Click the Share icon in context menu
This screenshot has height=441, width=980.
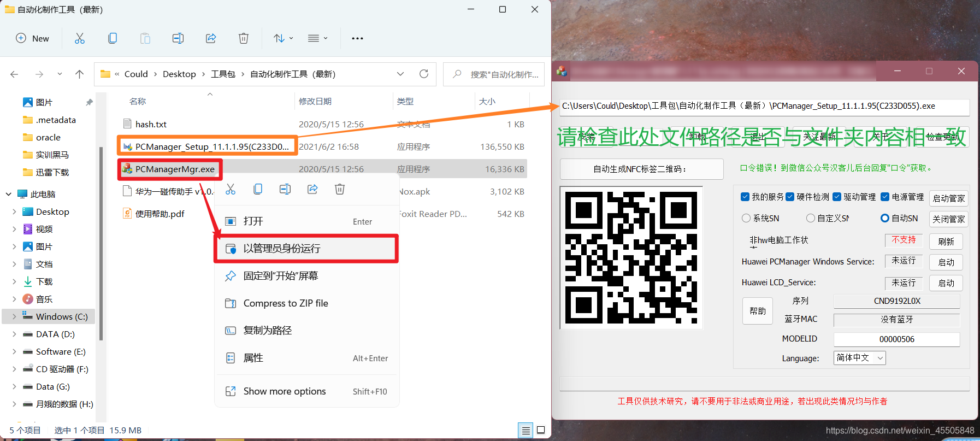tap(312, 190)
